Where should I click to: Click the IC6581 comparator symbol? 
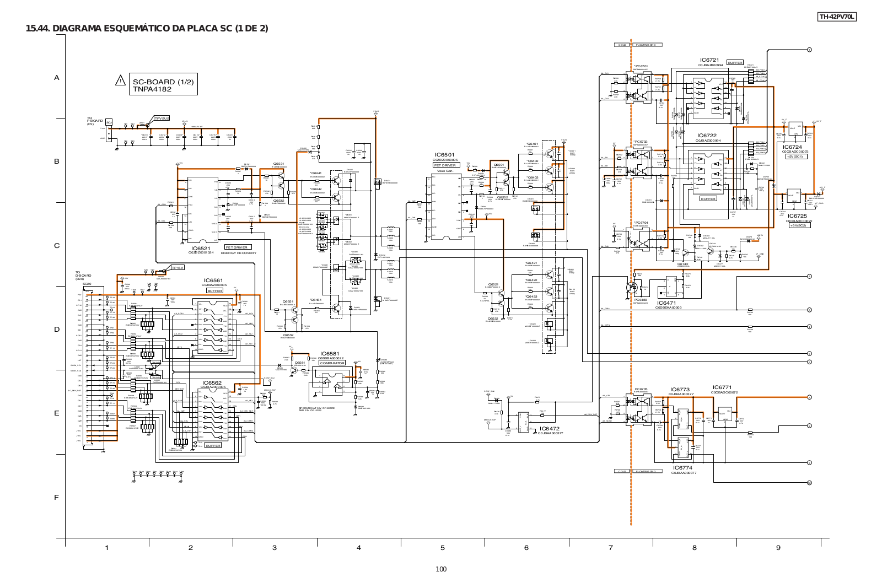tap(329, 382)
